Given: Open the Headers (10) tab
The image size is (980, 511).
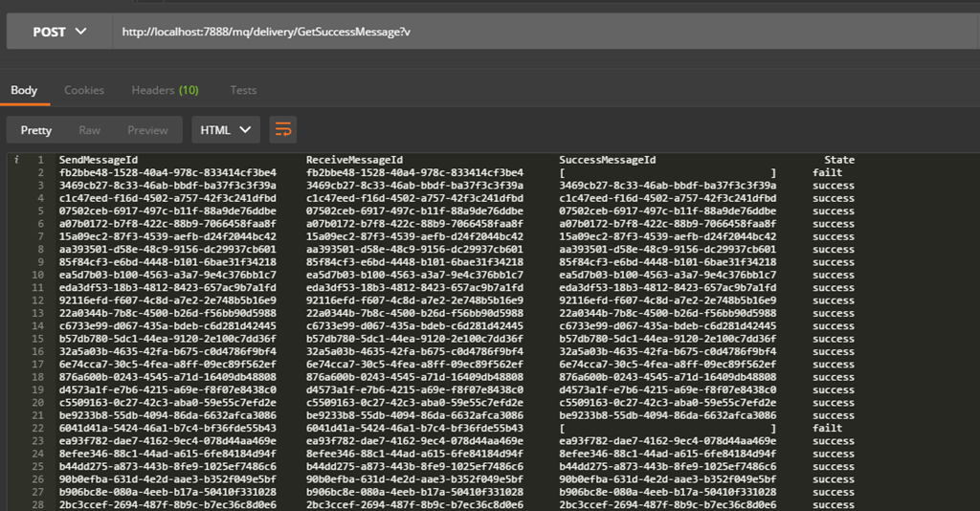Looking at the screenshot, I should point(165,91).
